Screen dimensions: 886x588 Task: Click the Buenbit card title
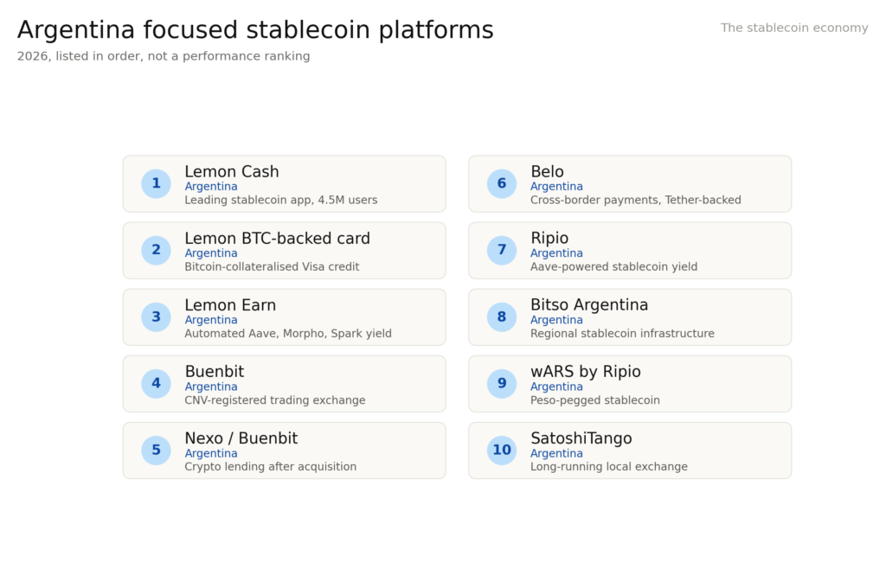pyautogui.click(x=215, y=372)
